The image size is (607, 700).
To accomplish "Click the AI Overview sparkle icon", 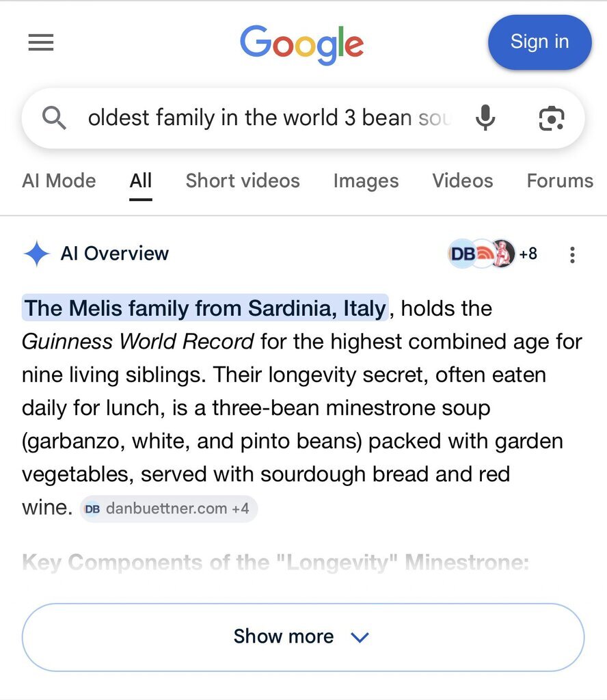I will click(36, 254).
